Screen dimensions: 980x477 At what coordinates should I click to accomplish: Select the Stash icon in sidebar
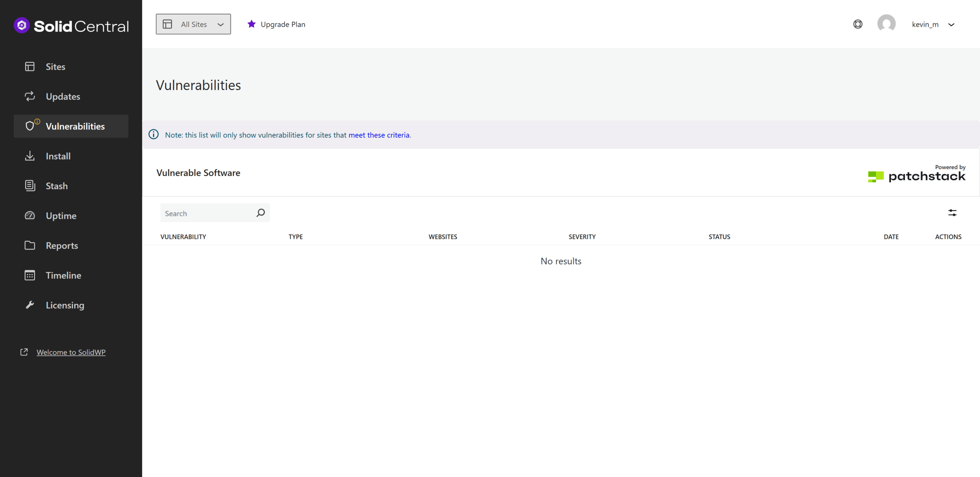coord(30,186)
